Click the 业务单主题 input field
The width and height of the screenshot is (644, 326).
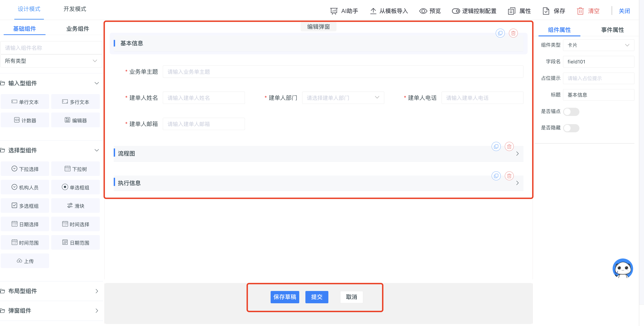tap(343, 72)
